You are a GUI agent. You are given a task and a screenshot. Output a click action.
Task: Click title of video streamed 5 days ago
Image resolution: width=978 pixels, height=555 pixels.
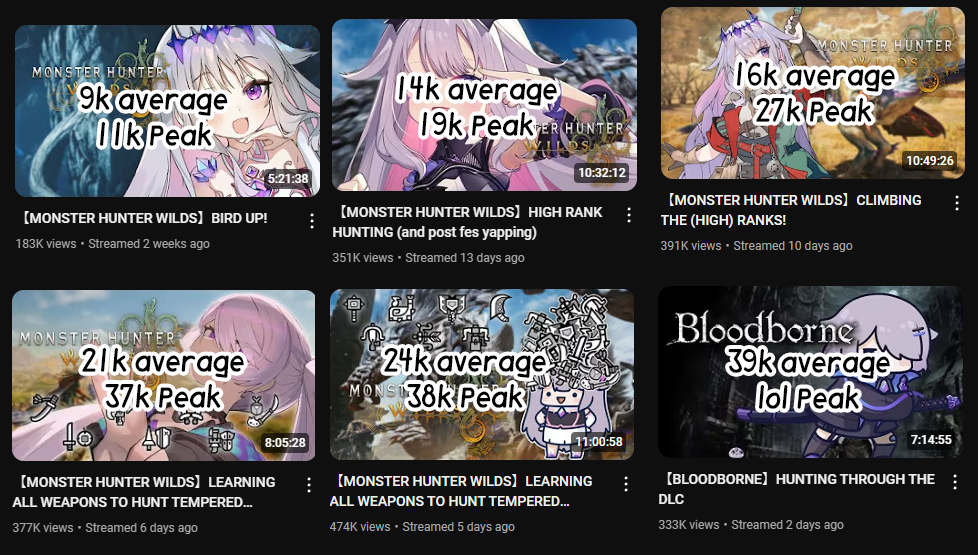coord(462,491)
